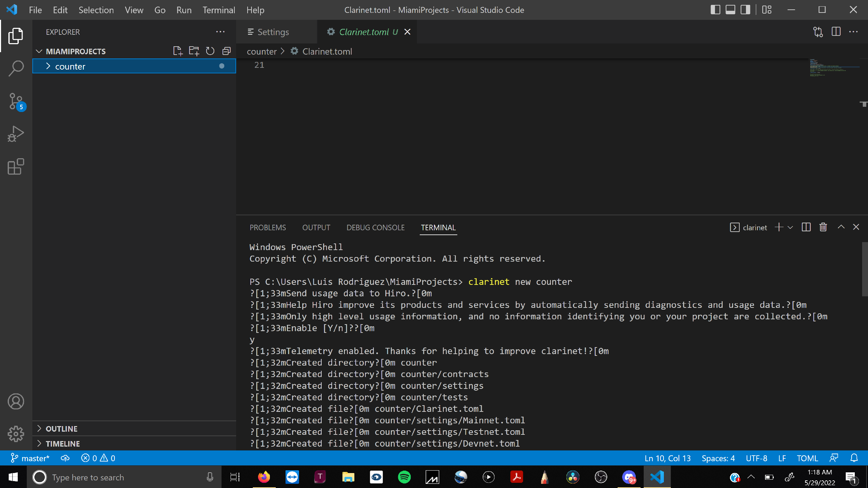Open the Terminal menu
The image size is (868, 488).
click(219, 10)
